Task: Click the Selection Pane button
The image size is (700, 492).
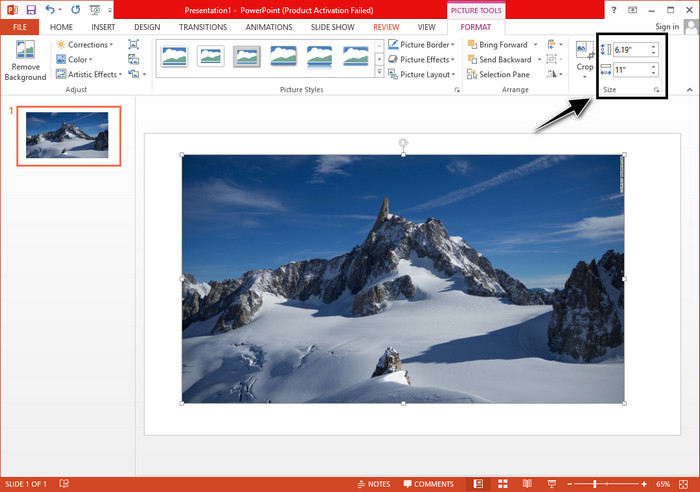Action: pos(499,74)
